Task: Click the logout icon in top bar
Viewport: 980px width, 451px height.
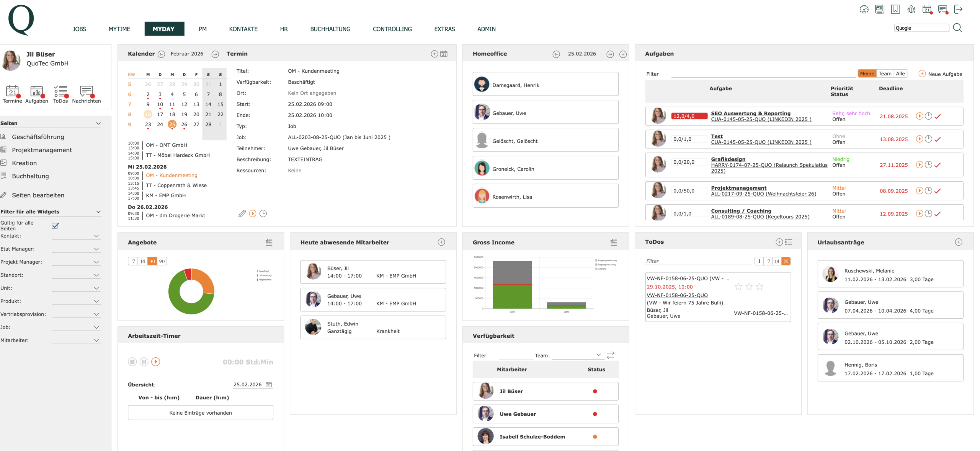Action: click(958, 9)
